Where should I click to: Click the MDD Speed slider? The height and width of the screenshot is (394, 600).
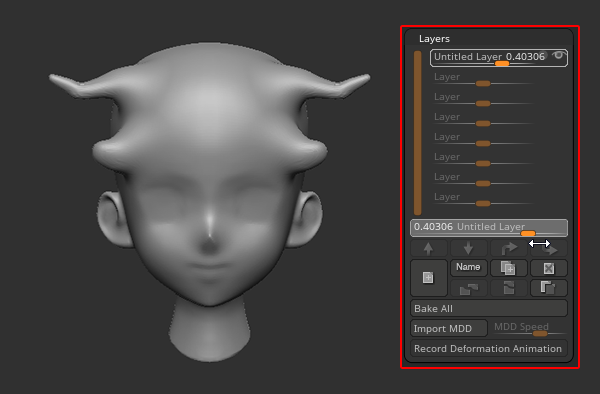(x=529, y=329)
